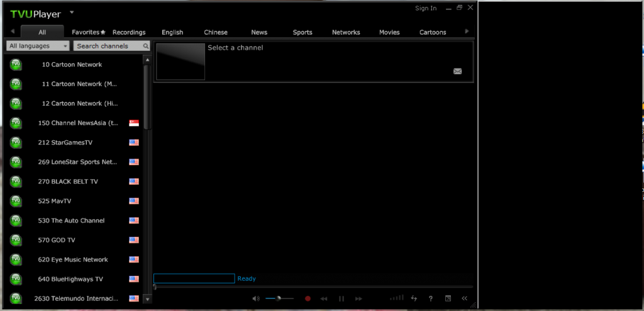Click the fast forward button
644x311 pixels.
(x=358, y=298)
